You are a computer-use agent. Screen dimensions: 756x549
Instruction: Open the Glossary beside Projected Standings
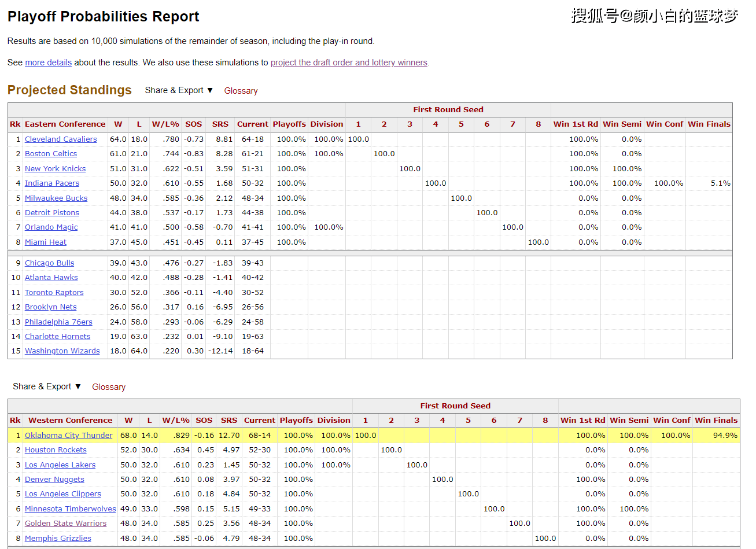tap(241, 91)
